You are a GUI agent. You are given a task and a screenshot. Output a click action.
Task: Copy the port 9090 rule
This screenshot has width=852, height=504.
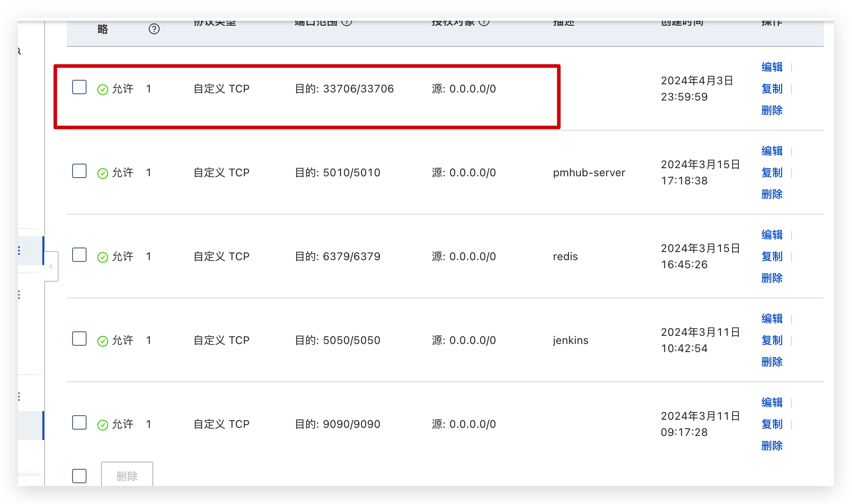(x=772, y=424)
